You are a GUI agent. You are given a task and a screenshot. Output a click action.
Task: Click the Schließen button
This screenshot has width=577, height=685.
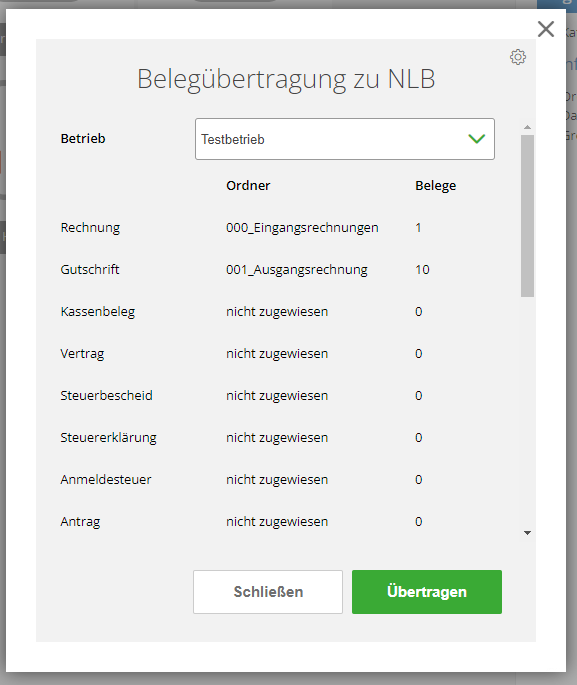coord(268,592)
